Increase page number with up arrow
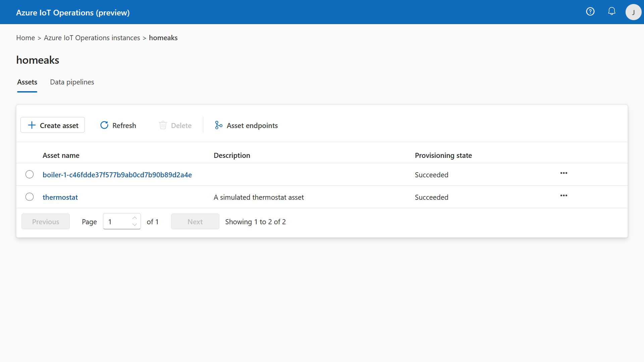Image resolution: width=644 pixels, height=362 pixels. pos(135,218)
